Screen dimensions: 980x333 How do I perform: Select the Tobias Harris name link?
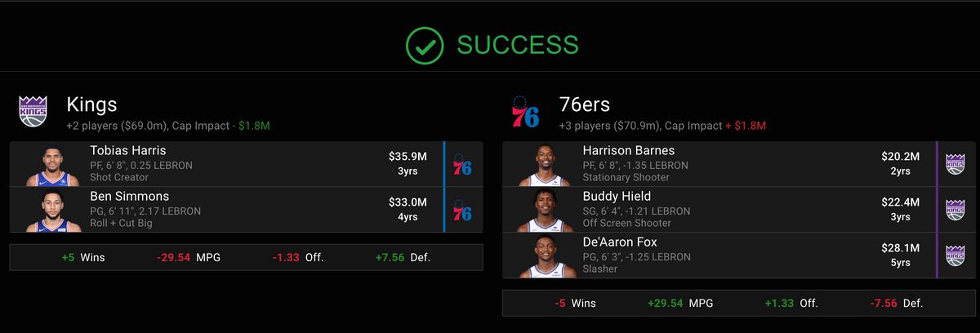point(127,151)
